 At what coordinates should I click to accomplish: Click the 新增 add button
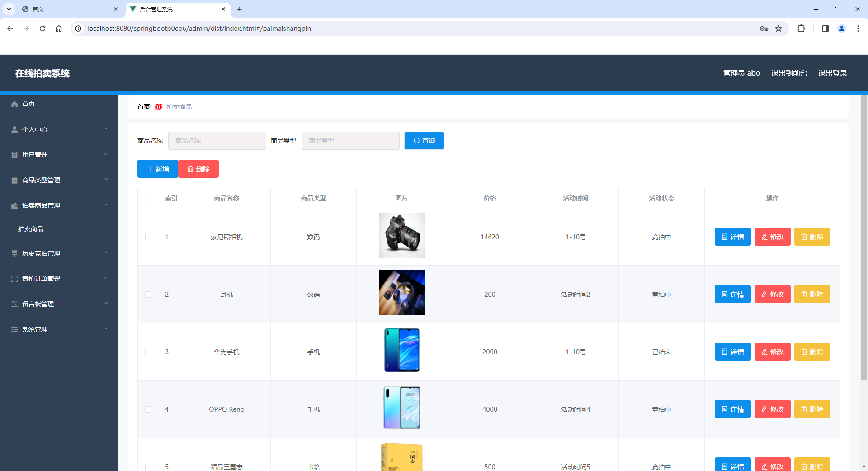coord(158,169)
